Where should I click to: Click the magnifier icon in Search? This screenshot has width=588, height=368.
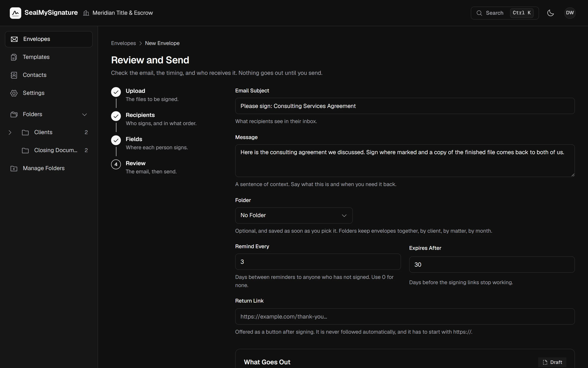(479, 13)
